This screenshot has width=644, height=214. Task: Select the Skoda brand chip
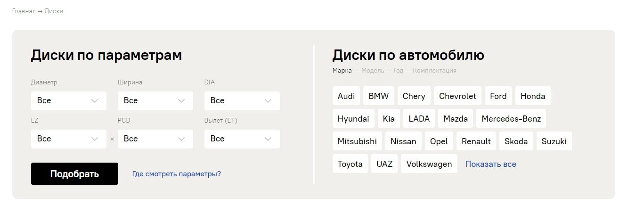click(516, 141)
